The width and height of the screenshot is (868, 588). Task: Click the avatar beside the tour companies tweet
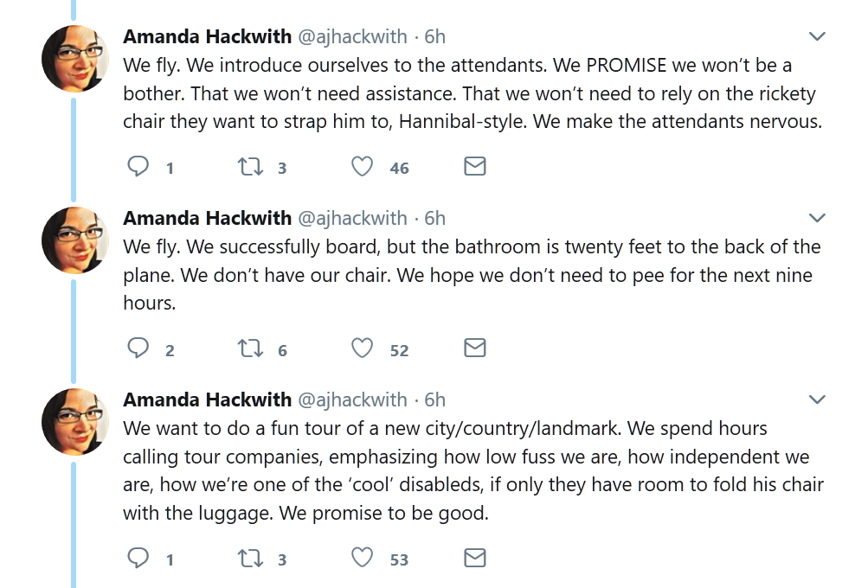pyautogui.click(x=74, y=420)
